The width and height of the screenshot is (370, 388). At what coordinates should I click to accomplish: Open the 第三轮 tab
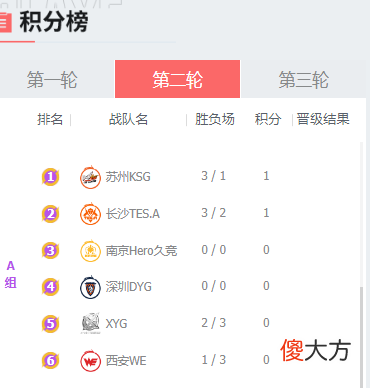pos(303,79)
